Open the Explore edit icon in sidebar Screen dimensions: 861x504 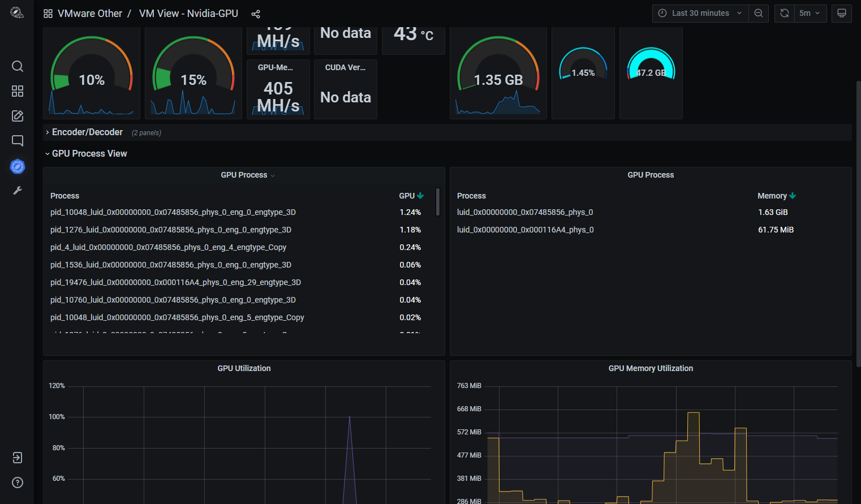18,116
